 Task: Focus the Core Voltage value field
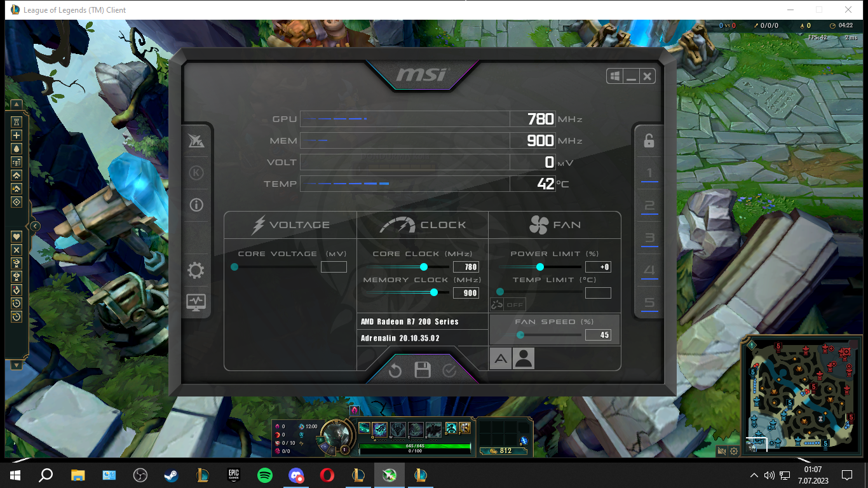334,267
